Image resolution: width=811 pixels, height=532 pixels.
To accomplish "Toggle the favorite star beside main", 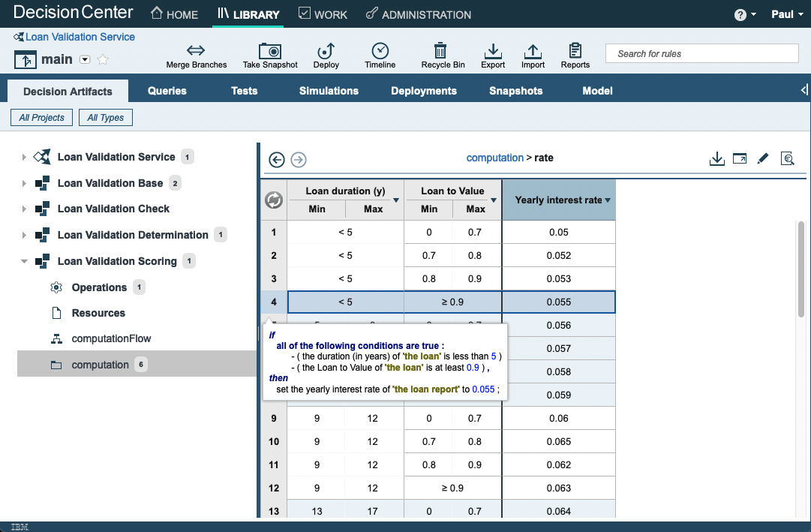I will pyautogui.click(x=103, y=58).
